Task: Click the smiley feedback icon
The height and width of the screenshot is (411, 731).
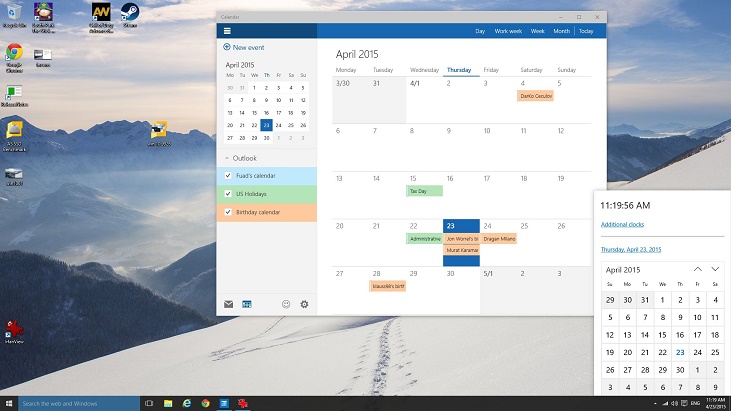Action: (286, 304)
